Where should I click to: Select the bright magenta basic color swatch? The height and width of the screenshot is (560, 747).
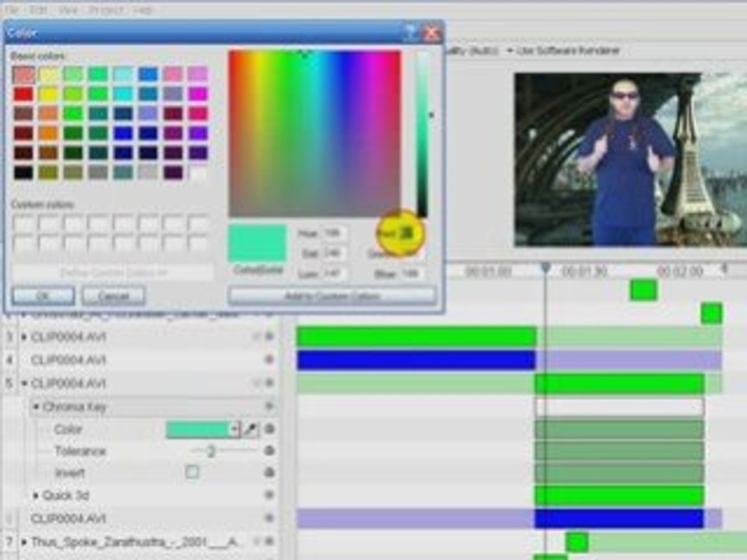[198, 94]
